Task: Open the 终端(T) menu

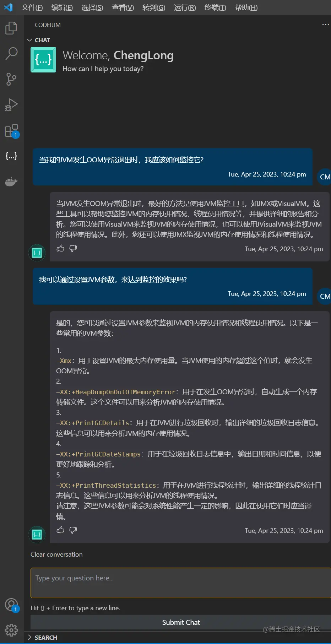Action: 215,7
